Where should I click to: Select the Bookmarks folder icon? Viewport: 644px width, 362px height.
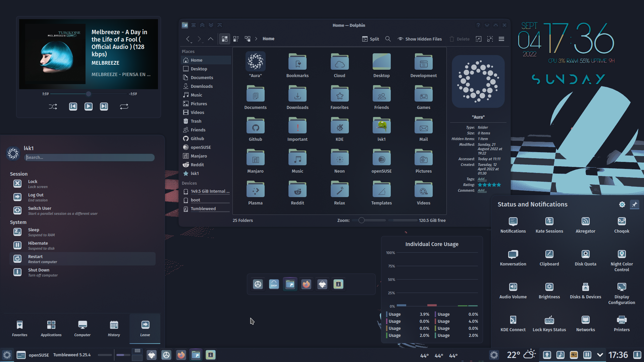(x=298, y=62)
